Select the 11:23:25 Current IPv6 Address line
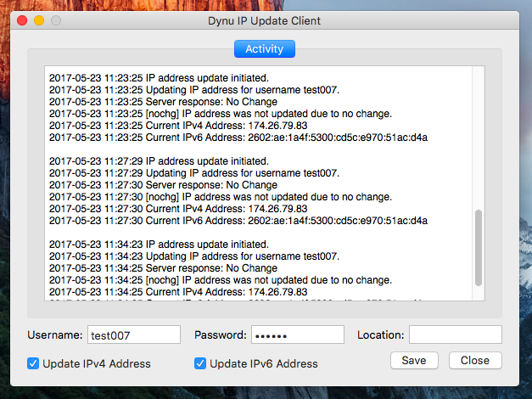532x399 pixels. tap(238, 138)
